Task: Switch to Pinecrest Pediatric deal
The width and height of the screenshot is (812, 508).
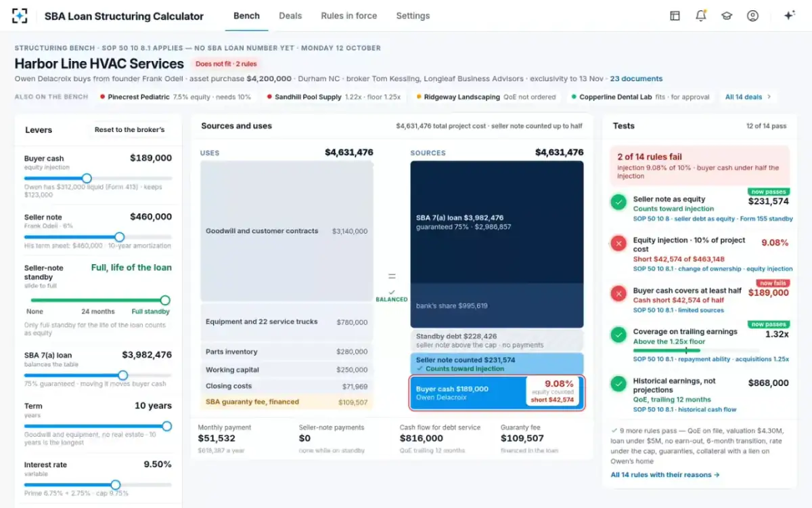Action: coord(175,97)
